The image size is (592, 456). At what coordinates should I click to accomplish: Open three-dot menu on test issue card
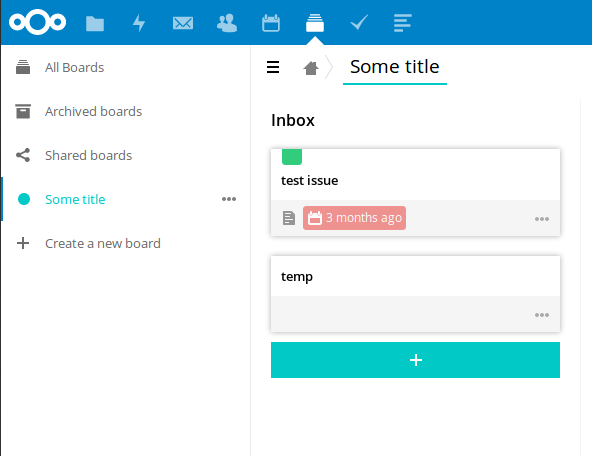click(542, 219)
